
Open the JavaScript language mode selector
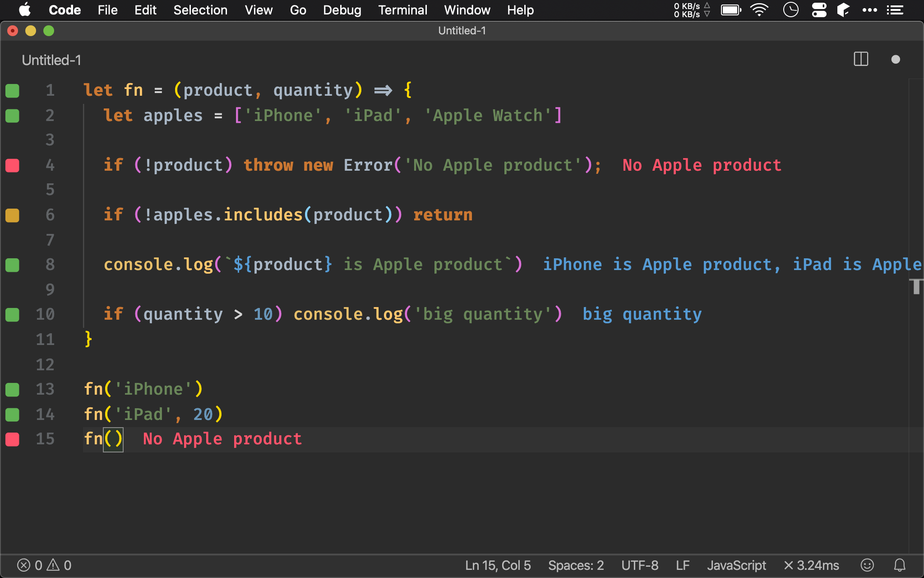736,565
